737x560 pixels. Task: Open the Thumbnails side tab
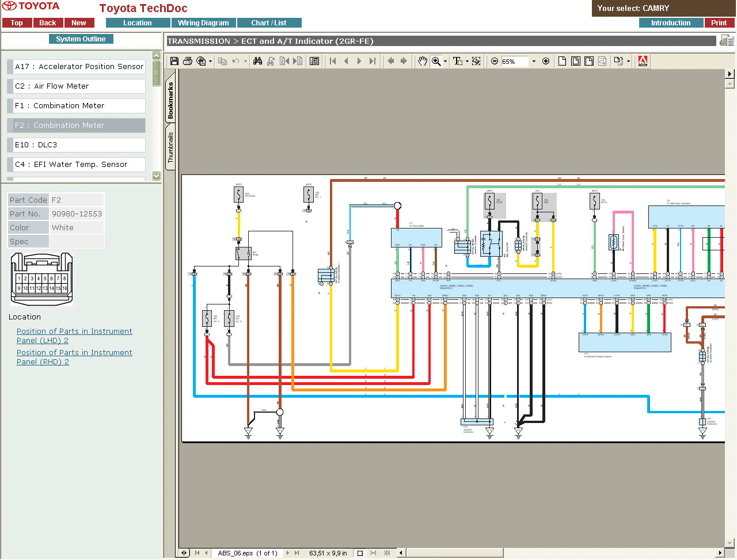click(x=170, y=147)
